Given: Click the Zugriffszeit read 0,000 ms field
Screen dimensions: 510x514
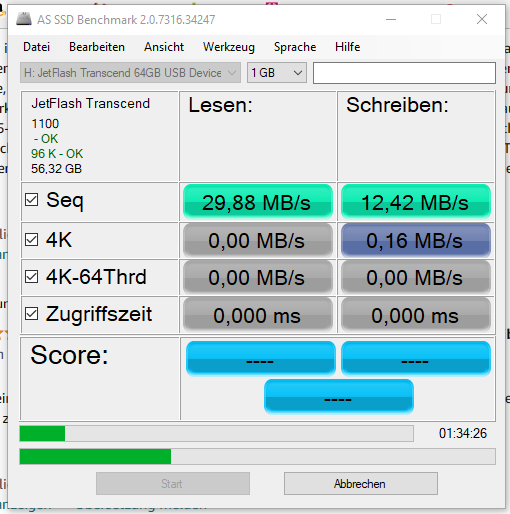Looking at the screenshot, I should coord(258,315).
